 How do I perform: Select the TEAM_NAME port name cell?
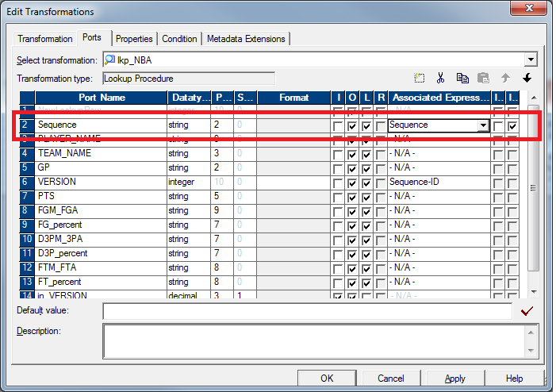coord(101,153)
